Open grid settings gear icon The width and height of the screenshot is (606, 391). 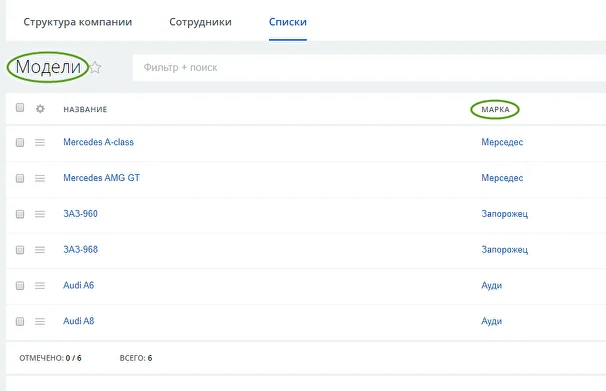[40, 109]
